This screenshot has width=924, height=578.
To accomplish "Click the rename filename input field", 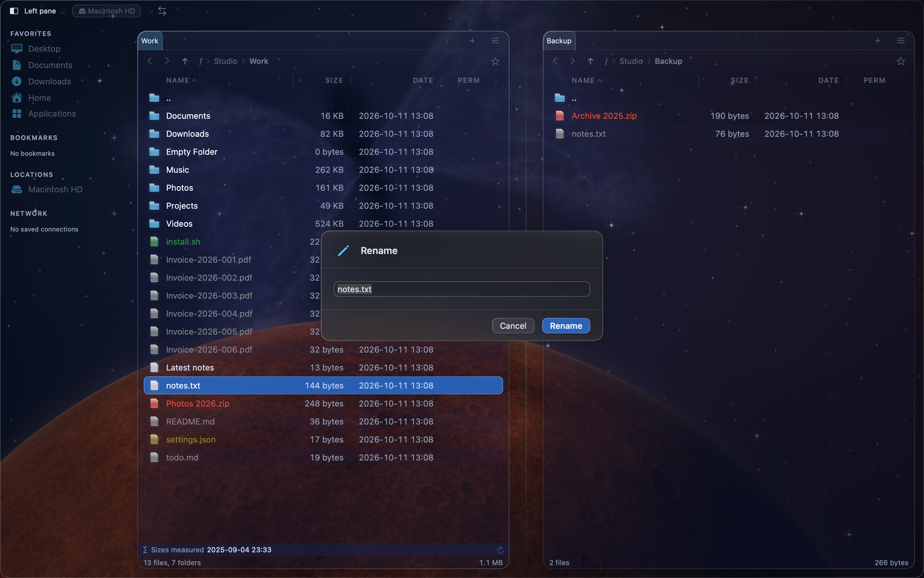I will pos(462,289).
